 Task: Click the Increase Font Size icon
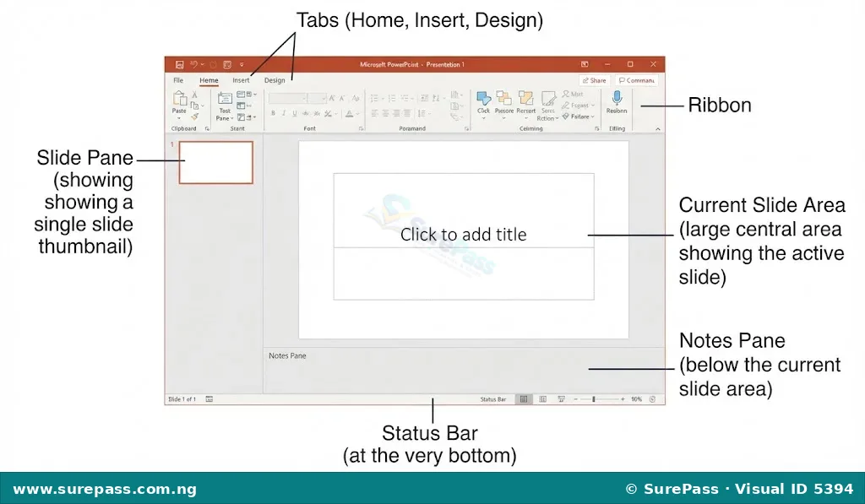(x=332, y=98)
